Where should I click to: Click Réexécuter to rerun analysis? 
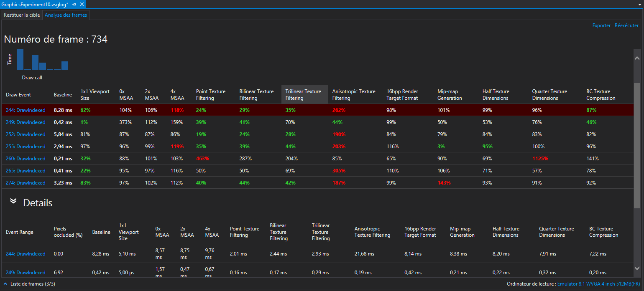point(626,25)
